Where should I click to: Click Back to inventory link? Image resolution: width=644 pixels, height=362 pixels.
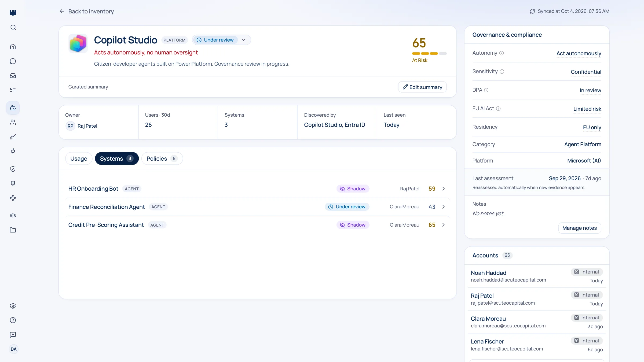pyautogui.click(x=86, y=11)
